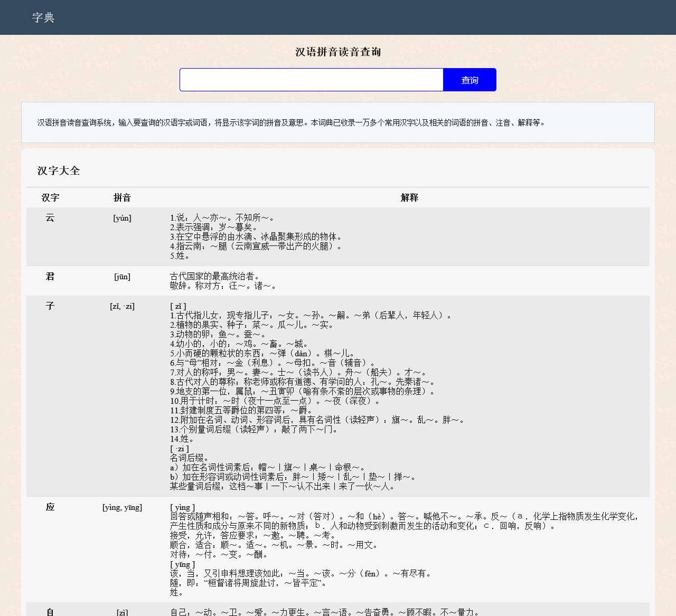Click the 解释 column header
The image size is (676, 616).
(409, 197)
